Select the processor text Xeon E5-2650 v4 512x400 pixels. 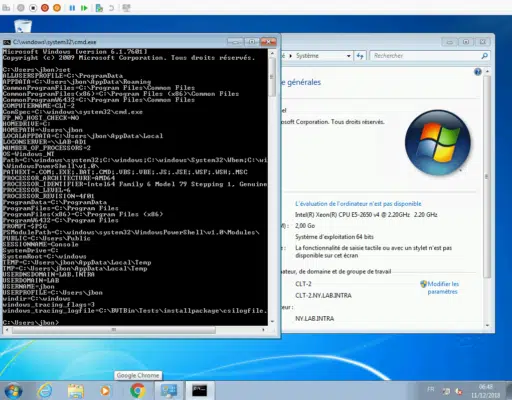[366, 215]
